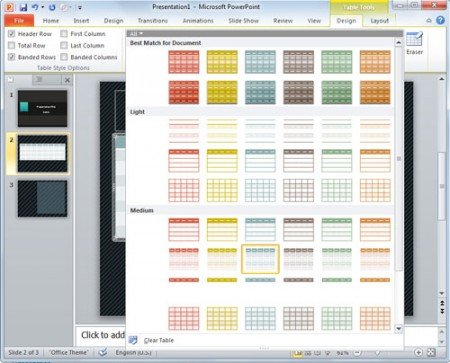450x363 pixels.
Task: Save the presentation from the quick access toolbar
Action: pos(23,7)
